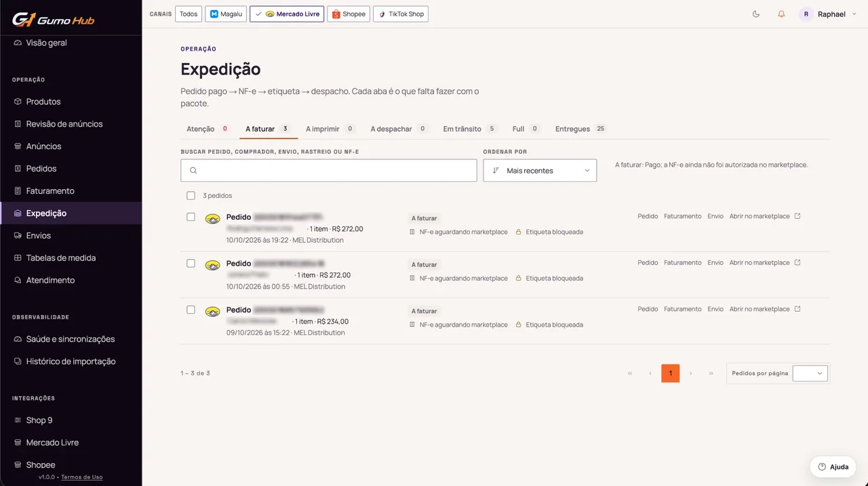The image size is (868, 486).
Task: Open Pedido link on 19:22 order
Action: 648,216
